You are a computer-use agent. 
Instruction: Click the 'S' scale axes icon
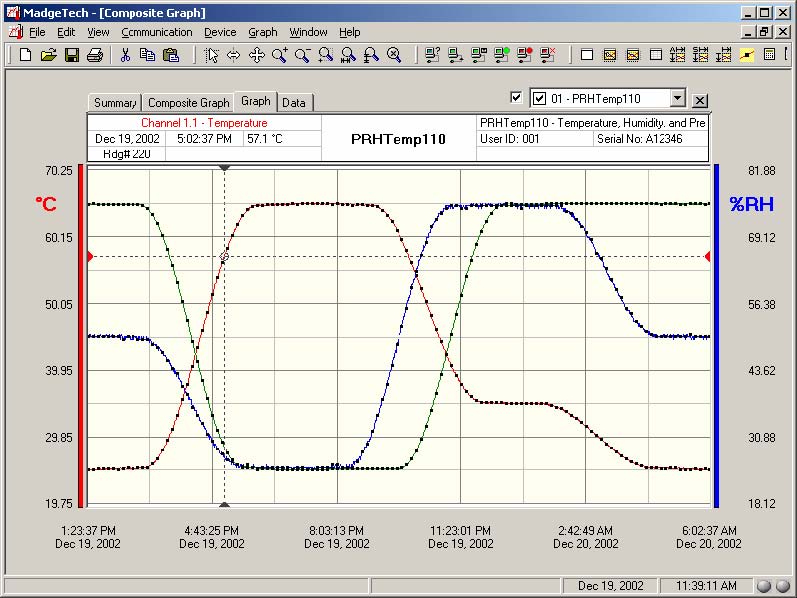click(700, 54)
